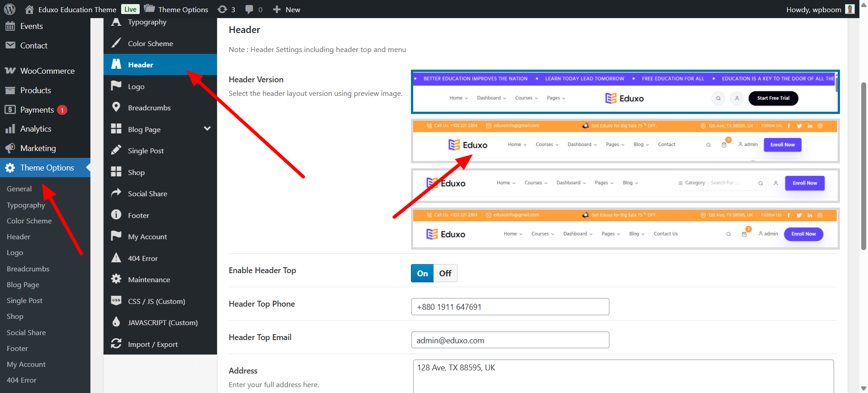This screenshot has height=393, width=868.
Task: Expand the Blog Page submenu chevron
Action: [x=207, y=129]
